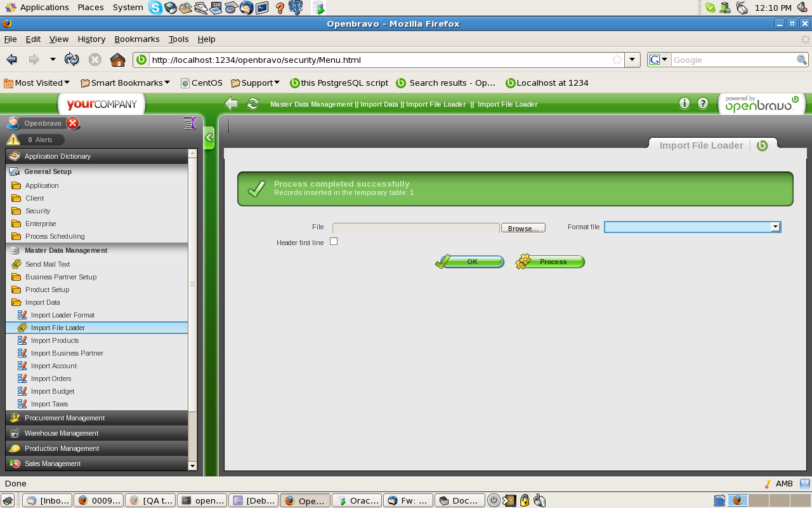Click the menu scrollbar down arrow
Viewport: 812px width, 508px height.
click(x=193, y=466)
